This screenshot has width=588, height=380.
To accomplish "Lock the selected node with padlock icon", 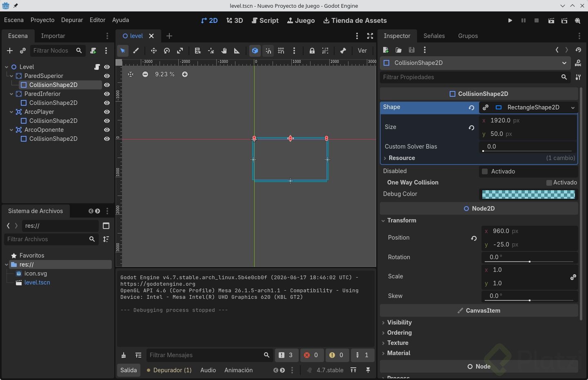I will tap(312, 51).
